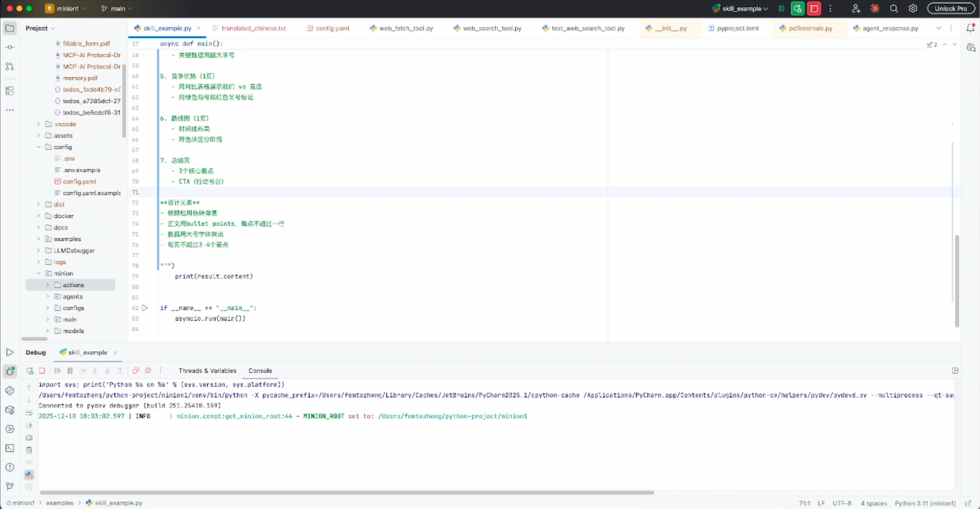Collapse the config folder in project tree
980x509 pixels.
[38, 147]
